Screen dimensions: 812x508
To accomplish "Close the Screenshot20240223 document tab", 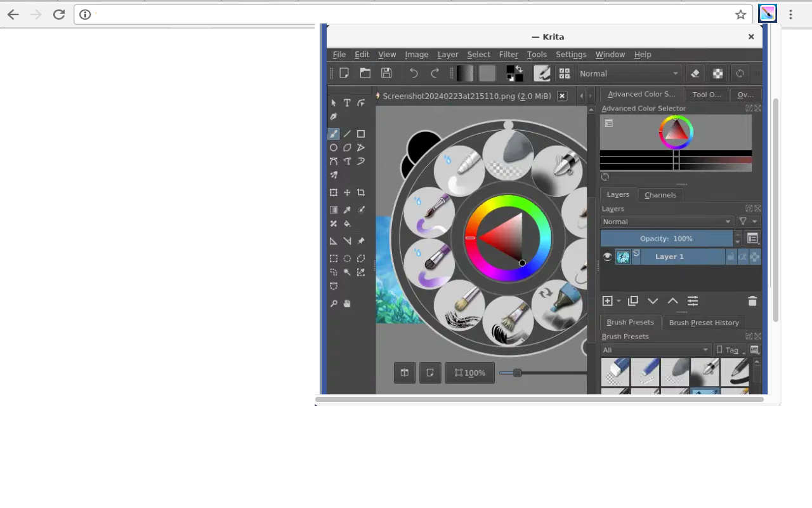I will [x=561, y=96].
